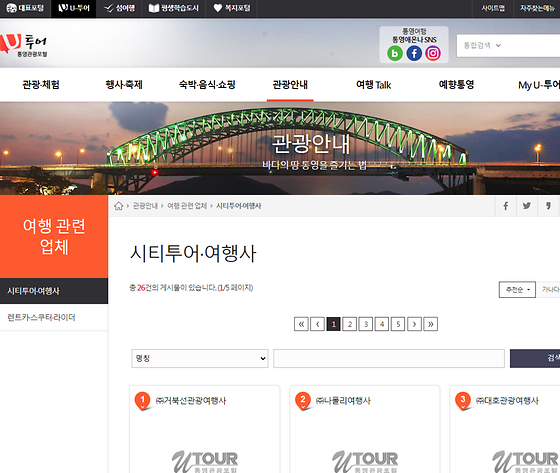Go to page 4
Viewport: 560px width, 473px height.
pyautogui.click(x=382, y=324)
